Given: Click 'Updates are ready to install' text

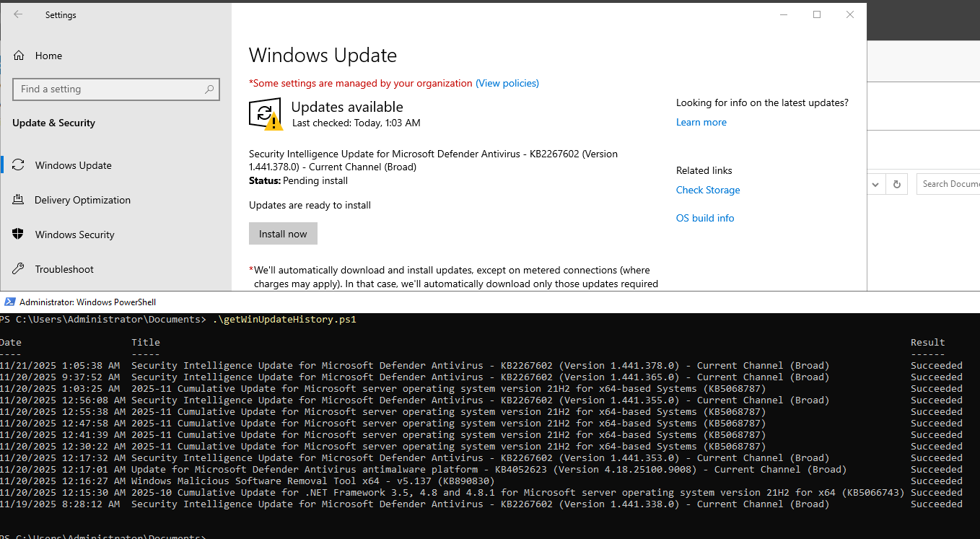Looking at the screenshot, I should pos(310,205).
